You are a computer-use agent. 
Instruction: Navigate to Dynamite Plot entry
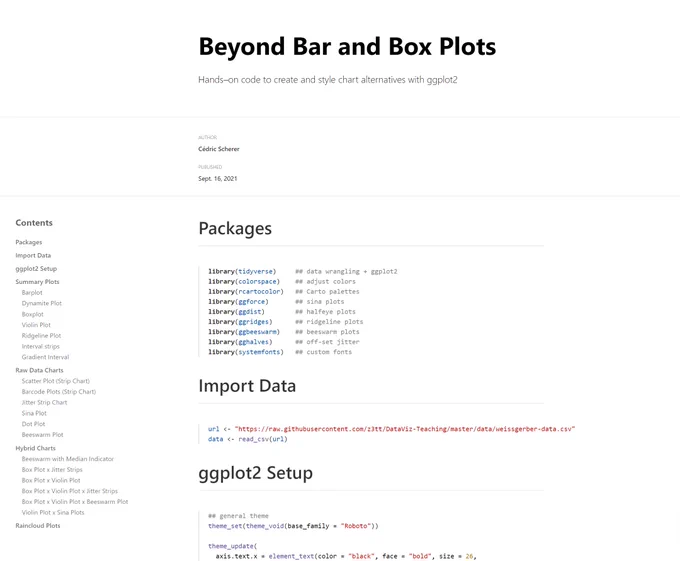pyautogui.click(x=42, y=303)
